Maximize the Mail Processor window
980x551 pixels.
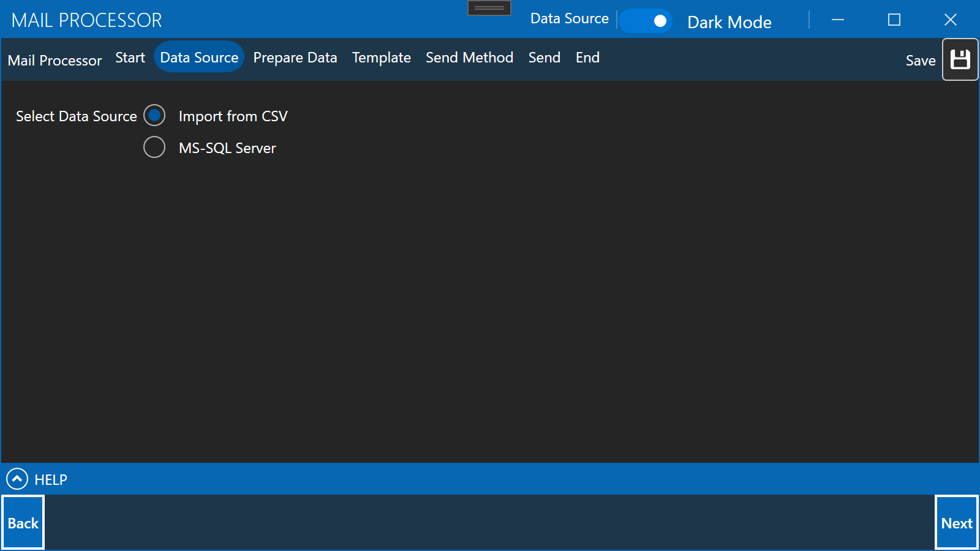click(894, 20)
